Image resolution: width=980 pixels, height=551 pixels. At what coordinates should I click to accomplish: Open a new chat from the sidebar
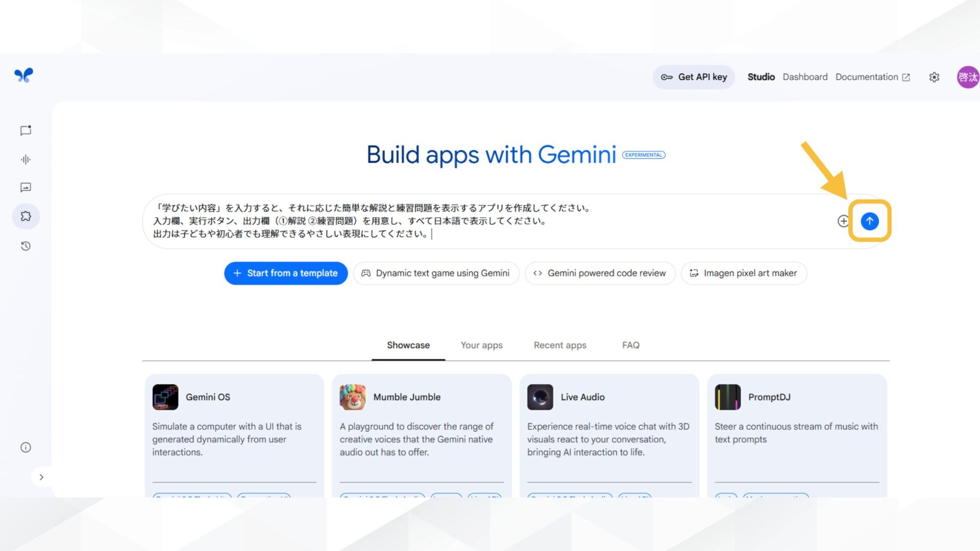(x=26, y=130)
